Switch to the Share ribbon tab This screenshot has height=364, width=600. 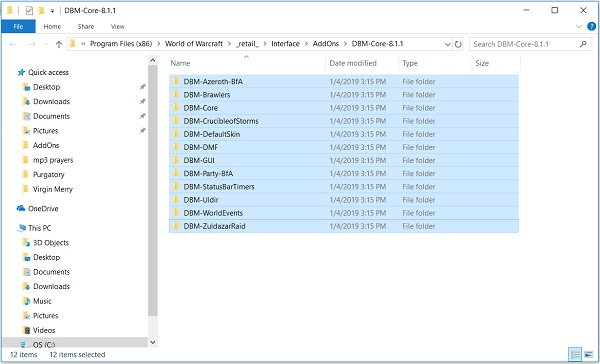pyautogui.click(x=86, y=26)
